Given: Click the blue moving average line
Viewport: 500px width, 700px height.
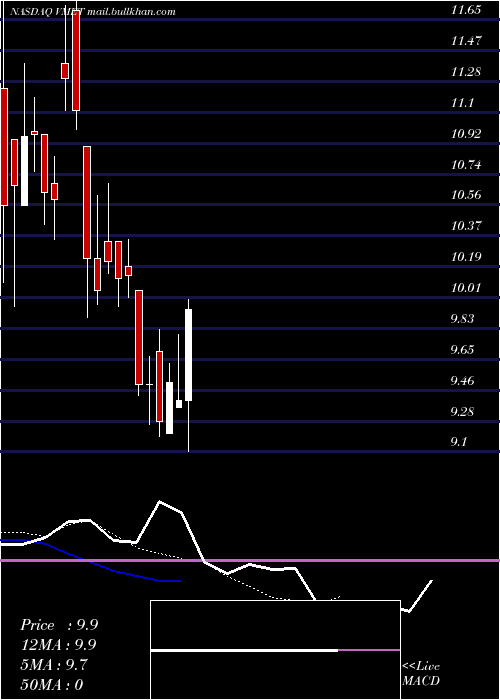Looking at the screenshot, I should click(x=91, y=561).
